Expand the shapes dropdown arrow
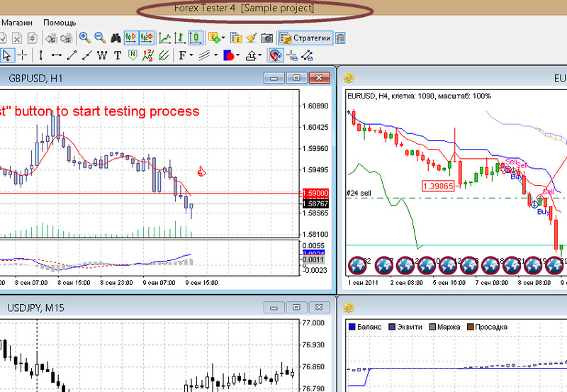 click(238, 55)
